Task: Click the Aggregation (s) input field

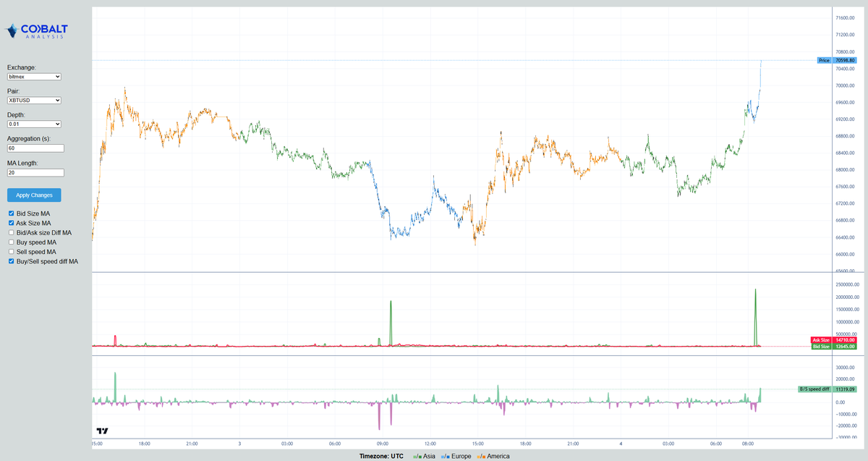Action: click(x=35, y=148)
